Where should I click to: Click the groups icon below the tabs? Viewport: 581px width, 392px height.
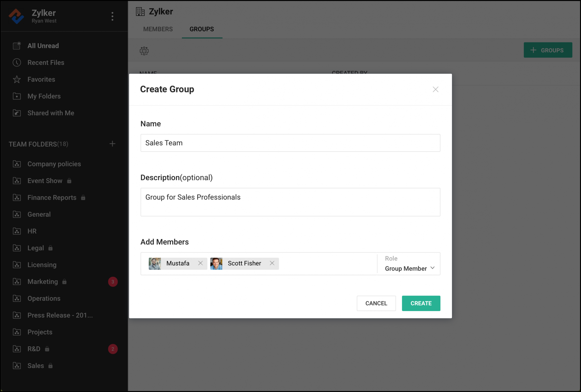(x=144, y=50)
